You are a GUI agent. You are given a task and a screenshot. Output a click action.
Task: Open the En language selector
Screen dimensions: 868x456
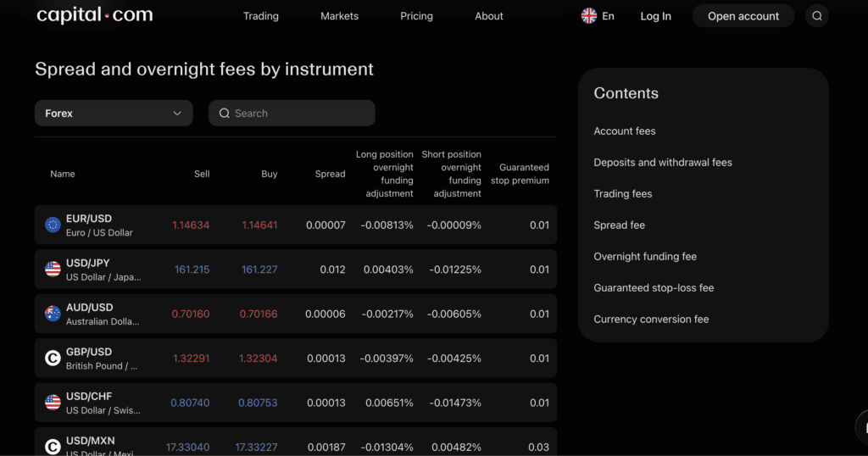click(x=598, y=16)
